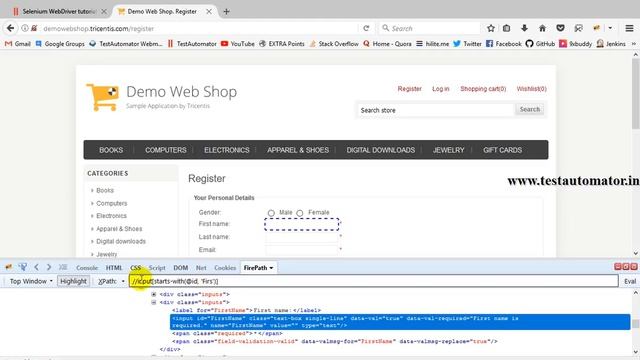Viewport: 640px width, 360px height.
Task: Click the FirePath Eval button
Action: (630, 281)
